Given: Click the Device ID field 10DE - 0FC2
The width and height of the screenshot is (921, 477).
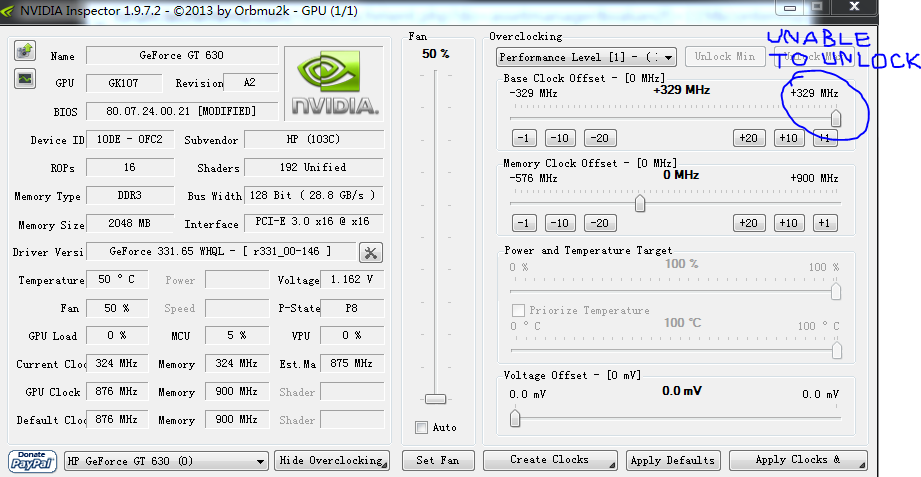Looking at the screenshot, I should (130, 139).
